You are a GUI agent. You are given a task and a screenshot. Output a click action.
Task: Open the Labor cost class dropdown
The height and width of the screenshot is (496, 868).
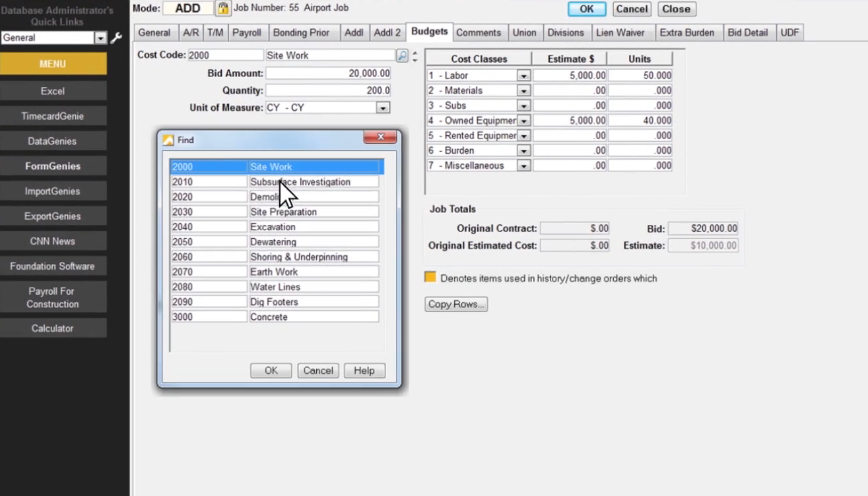(523, 75)
